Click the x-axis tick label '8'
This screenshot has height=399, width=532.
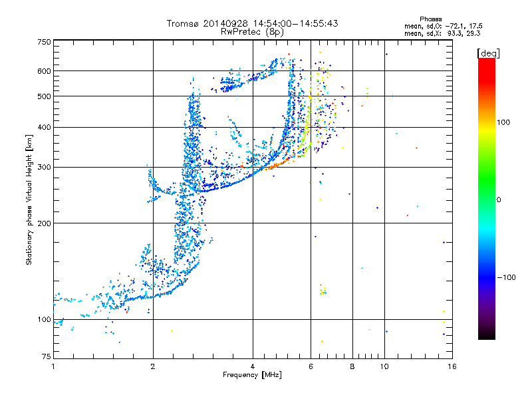[352, 366]
